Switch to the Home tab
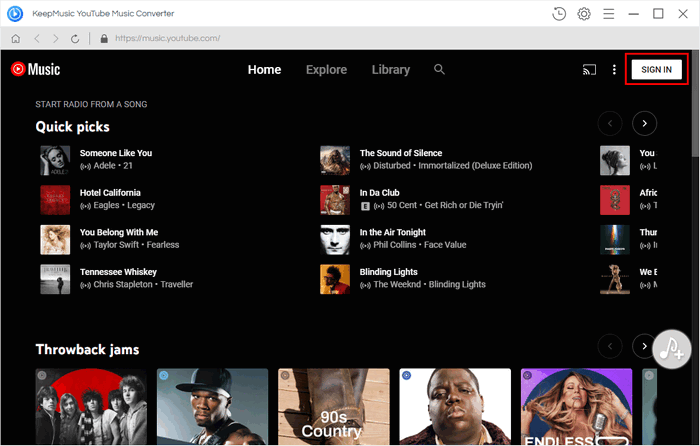This screenshot has width=700, height=446. point(264,70)
